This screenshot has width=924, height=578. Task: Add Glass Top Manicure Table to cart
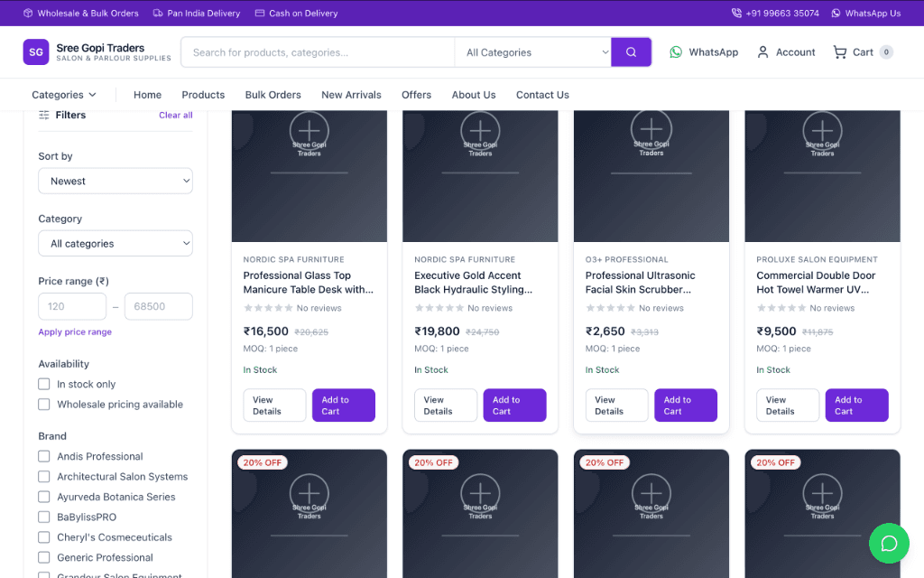click(x=344, y=406)
